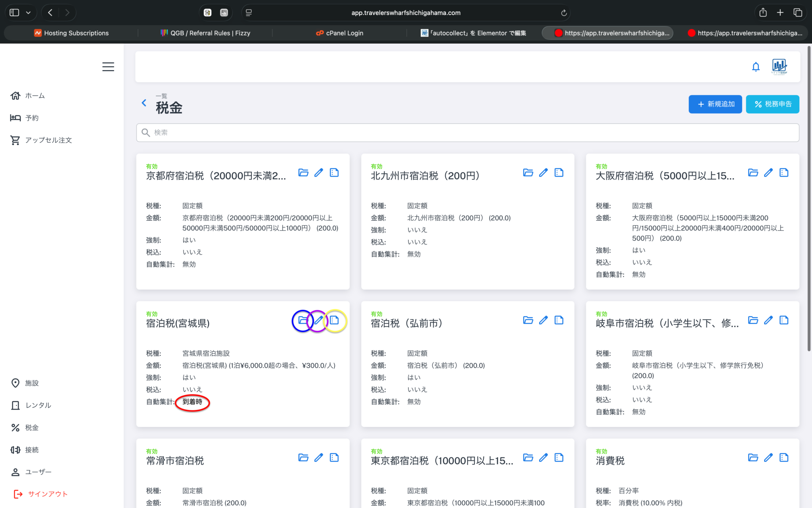
Task: Click the 新規追加 button
Action: [715, 104]
